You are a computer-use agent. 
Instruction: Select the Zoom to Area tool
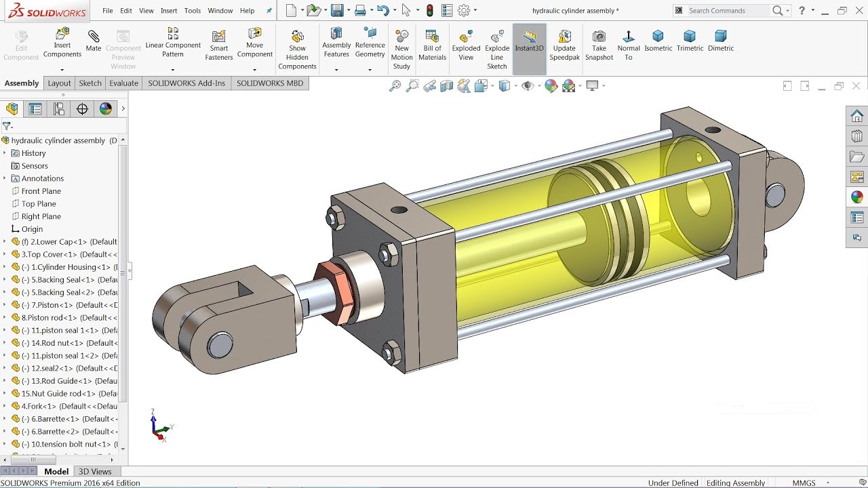412,85
